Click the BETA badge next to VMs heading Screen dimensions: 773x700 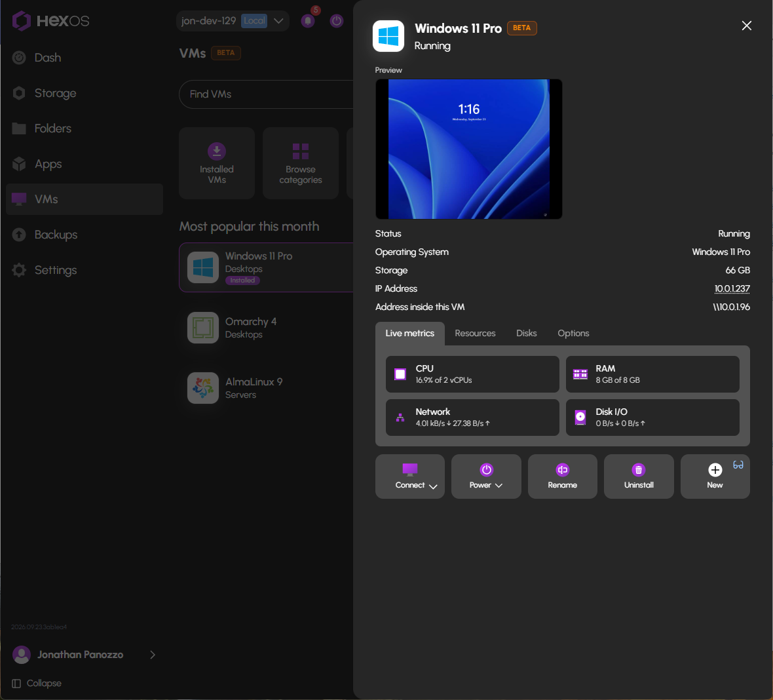[x=226, y=53]
